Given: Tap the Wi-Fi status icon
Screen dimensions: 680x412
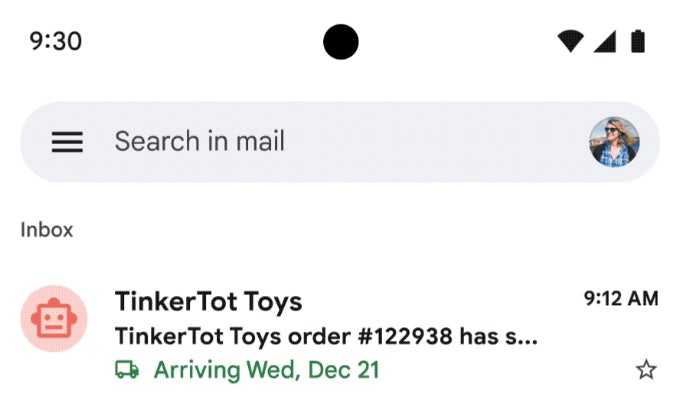Looking at the screenshot, I should click(x=571, y=41).
